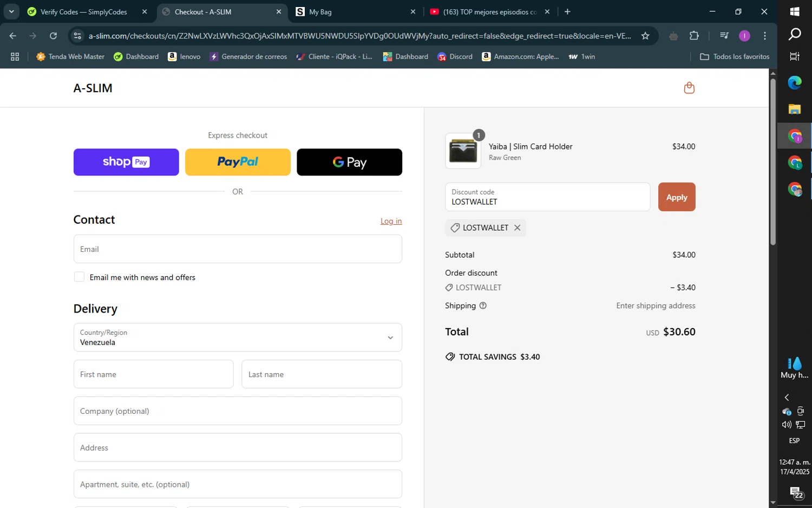
Task: Switch to Verify Codes SimplyCodes tab
Action: (x=84, y=11)
